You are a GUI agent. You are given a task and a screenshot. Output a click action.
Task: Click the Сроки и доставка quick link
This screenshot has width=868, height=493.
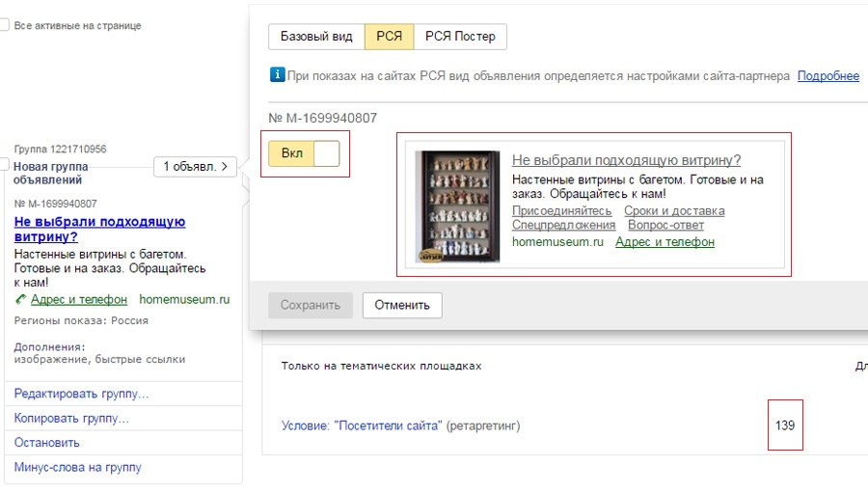point(673,210)
